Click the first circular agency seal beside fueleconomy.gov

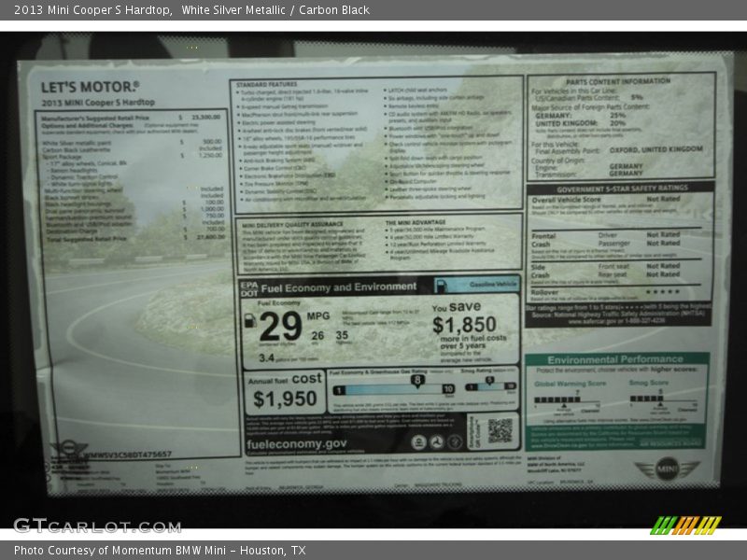[x=418, y=442]
